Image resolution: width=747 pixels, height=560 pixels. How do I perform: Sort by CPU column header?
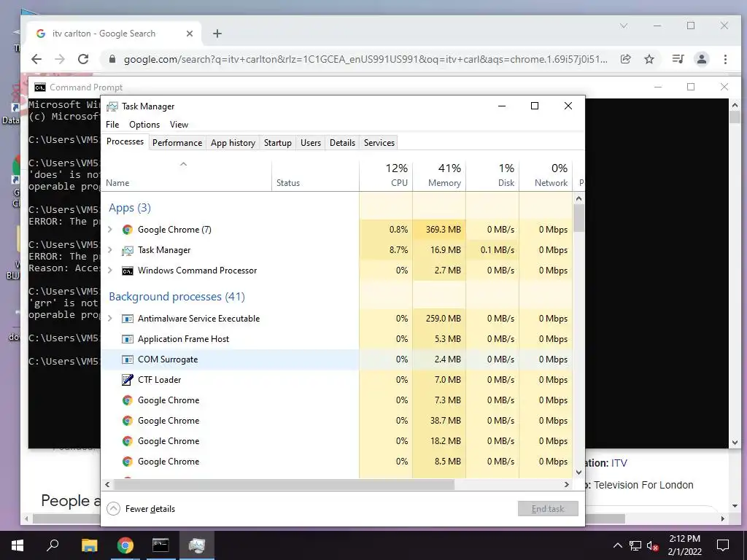pos(386,175)
